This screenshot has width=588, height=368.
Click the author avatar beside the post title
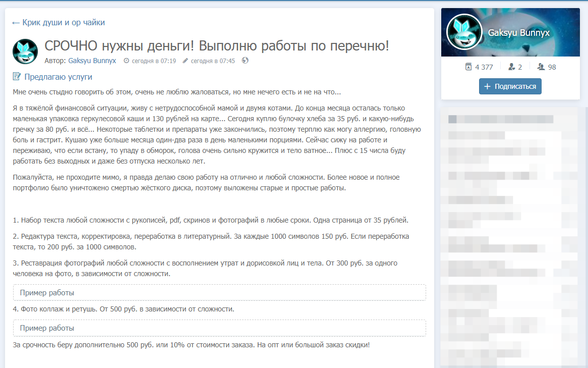(x=25, y=51)
